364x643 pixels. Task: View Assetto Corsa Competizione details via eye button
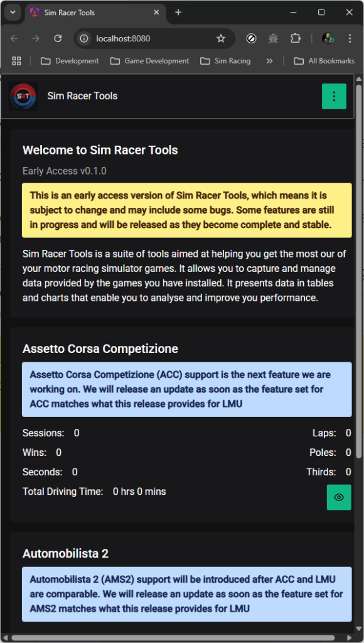pyautogui.click(x=339, y=497)
